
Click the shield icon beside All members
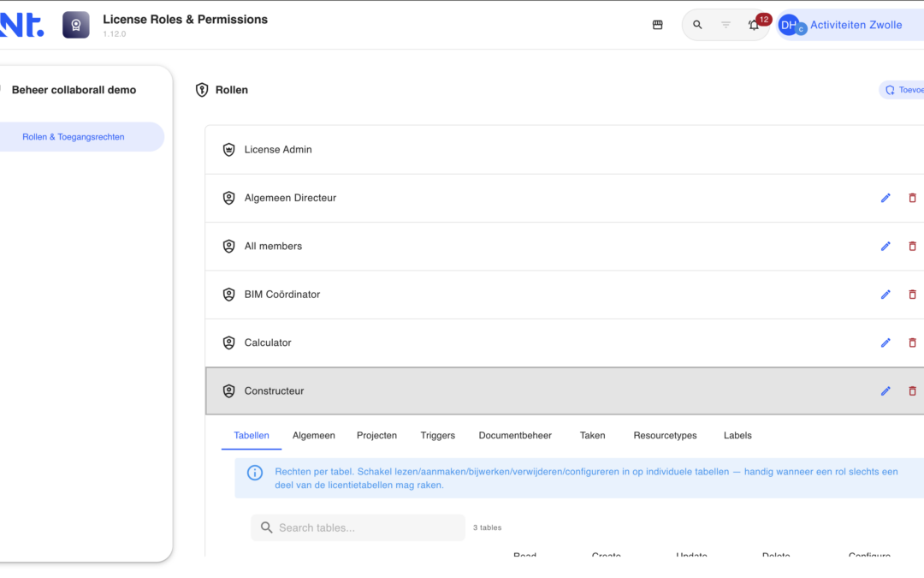[228, 247]
